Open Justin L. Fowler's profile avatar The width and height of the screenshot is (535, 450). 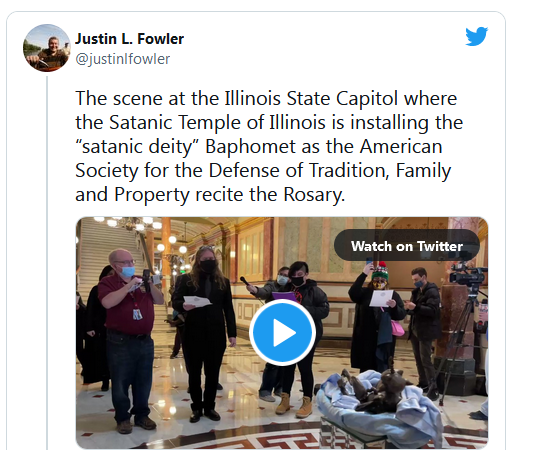[47, 48]
